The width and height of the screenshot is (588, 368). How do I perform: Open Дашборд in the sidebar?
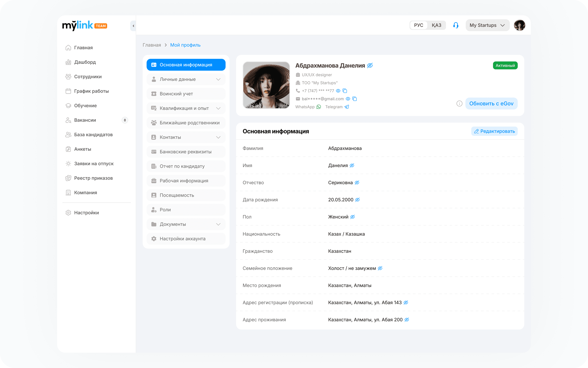(x=97, y=62)
